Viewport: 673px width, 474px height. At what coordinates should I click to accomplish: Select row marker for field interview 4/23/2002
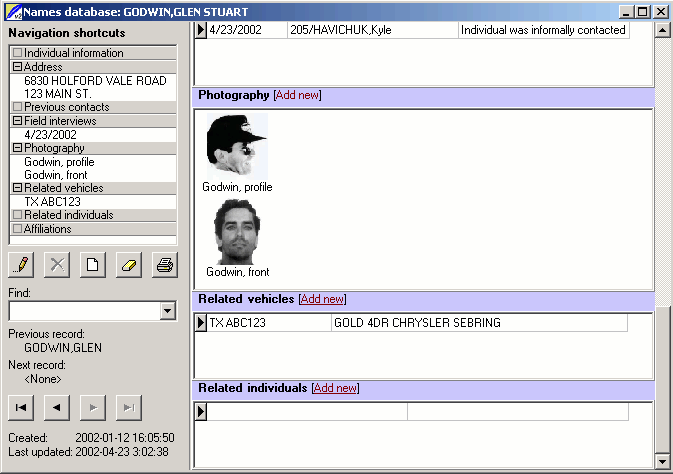click(x=201, y=30)
